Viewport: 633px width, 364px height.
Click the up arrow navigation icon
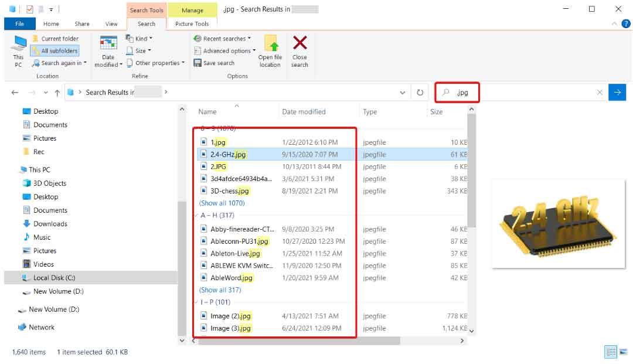(x=57, y=93)
